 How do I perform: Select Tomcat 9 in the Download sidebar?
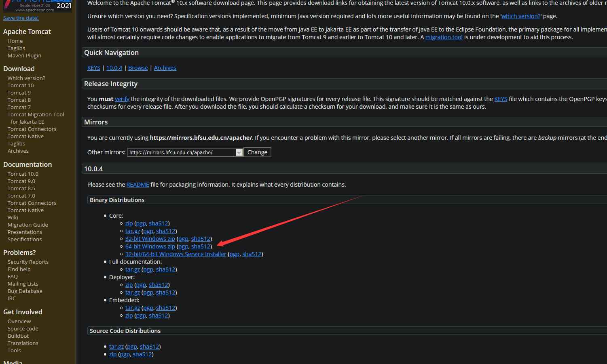point(19,93)
